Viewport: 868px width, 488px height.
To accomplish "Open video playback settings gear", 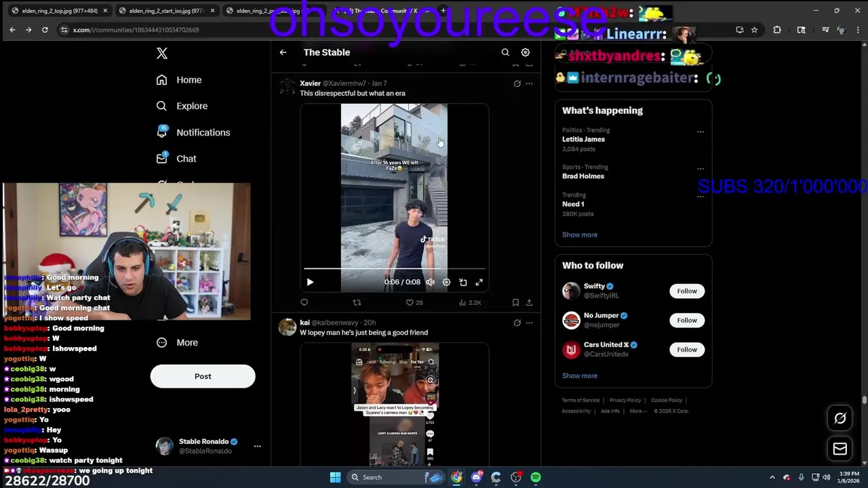I will [446, 282].
